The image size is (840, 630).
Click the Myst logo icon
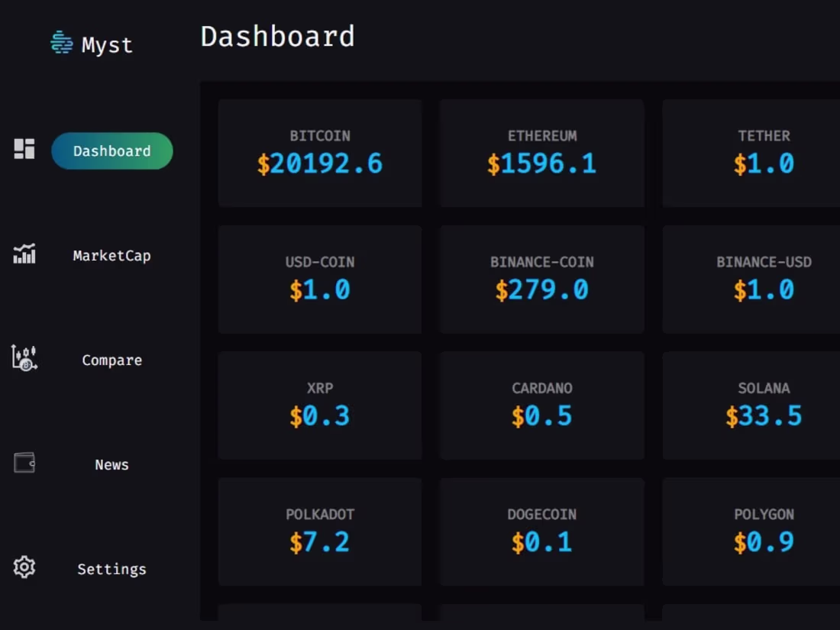tap(61, 44)
